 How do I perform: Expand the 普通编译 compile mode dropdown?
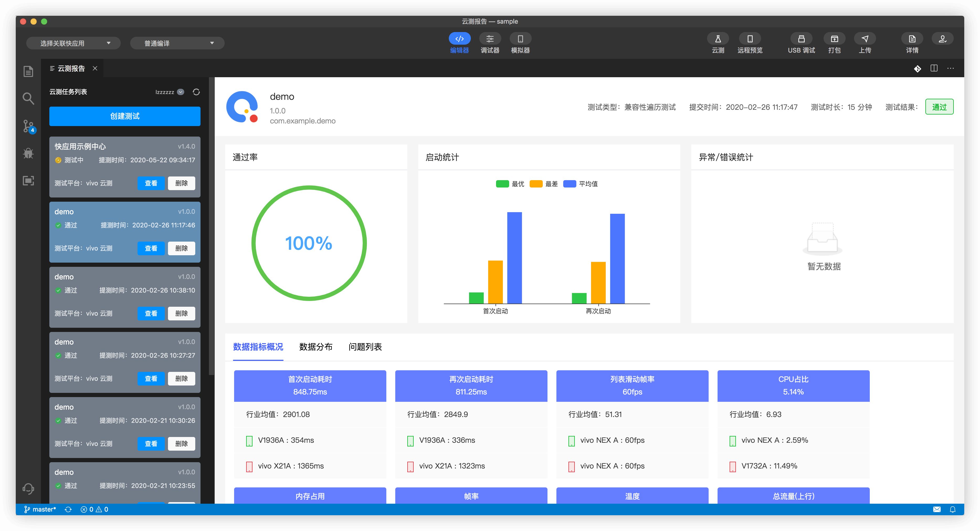pos(177,43)
